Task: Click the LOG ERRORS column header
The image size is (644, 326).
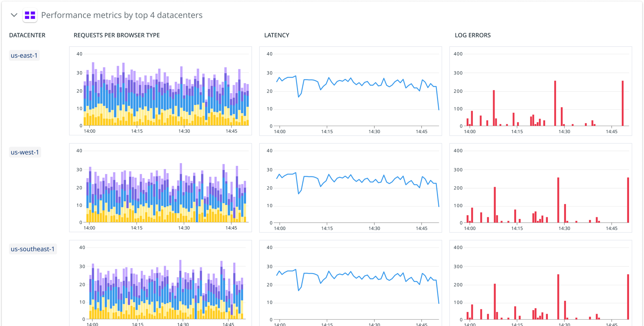Action: (472, 35)
